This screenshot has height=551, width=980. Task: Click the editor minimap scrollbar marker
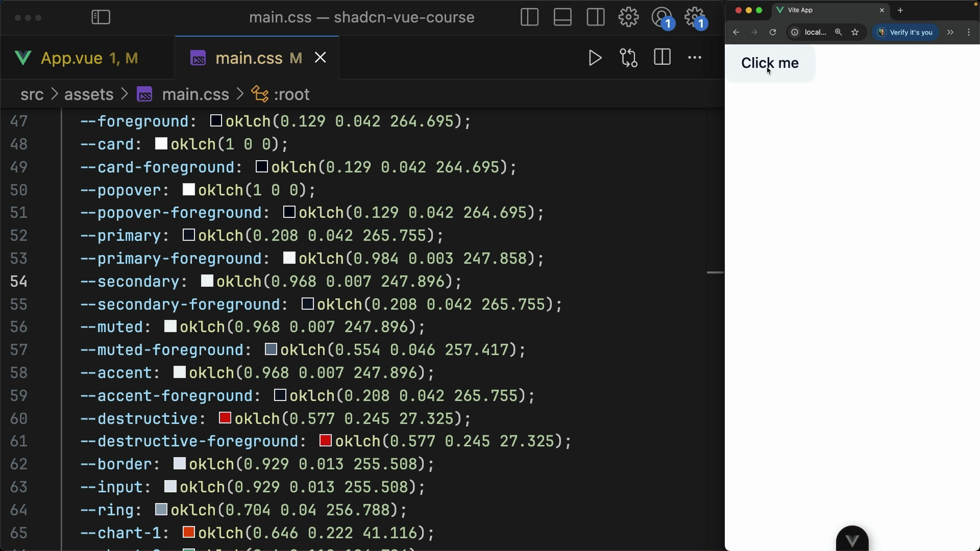point(715,272)
